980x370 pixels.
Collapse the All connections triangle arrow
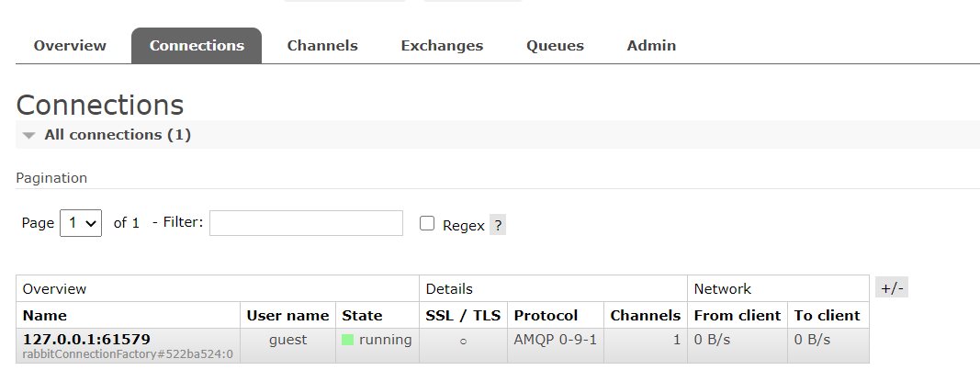click(28, 136)
